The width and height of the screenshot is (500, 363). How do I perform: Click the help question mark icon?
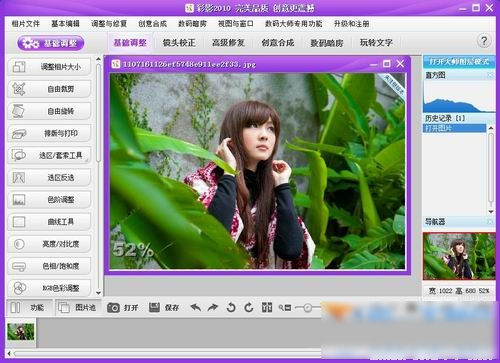pos(484,41)
